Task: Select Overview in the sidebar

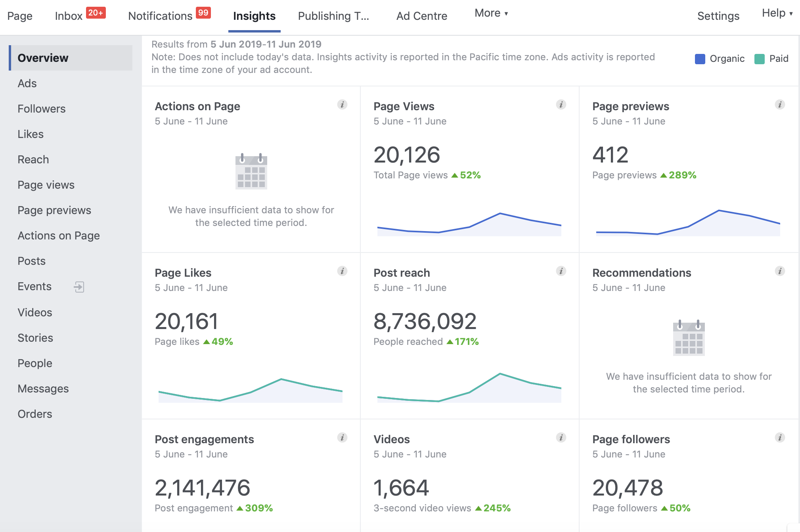Action: pyautogui.click(x=71, y=58)
